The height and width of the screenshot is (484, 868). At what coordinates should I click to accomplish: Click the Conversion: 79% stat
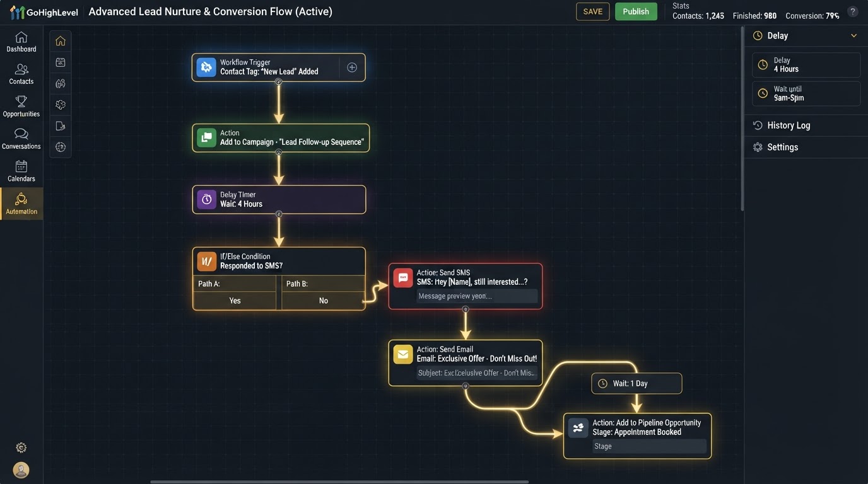[x=812, y=16]
